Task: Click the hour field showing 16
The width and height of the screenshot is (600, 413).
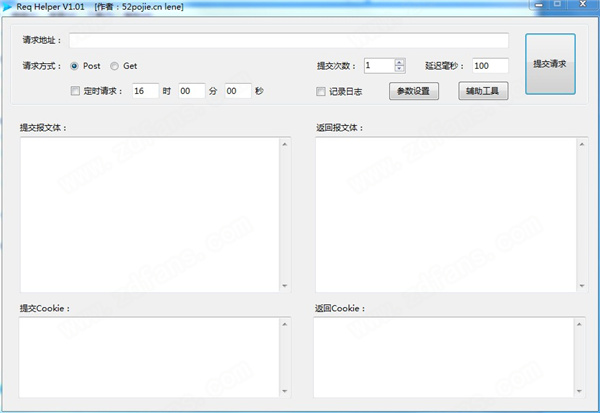Action: [x=145, y=91]
